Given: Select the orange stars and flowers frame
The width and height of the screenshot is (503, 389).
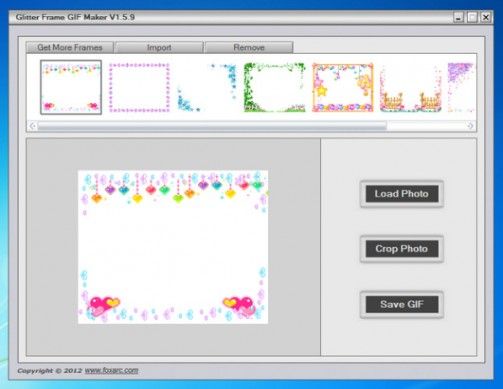Looking at the screenshot, I should coord(343,88).
